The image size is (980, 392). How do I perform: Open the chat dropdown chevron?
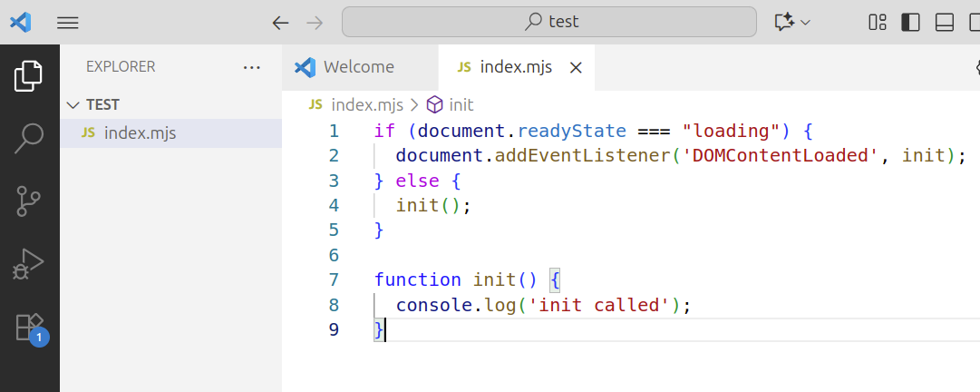pyautogui.click(x=805, y=23)
